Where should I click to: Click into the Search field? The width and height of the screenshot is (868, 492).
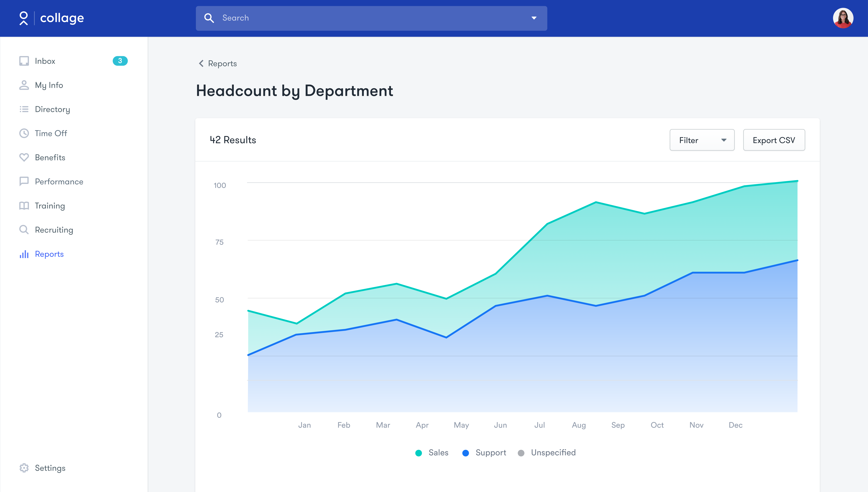point(372,18)
